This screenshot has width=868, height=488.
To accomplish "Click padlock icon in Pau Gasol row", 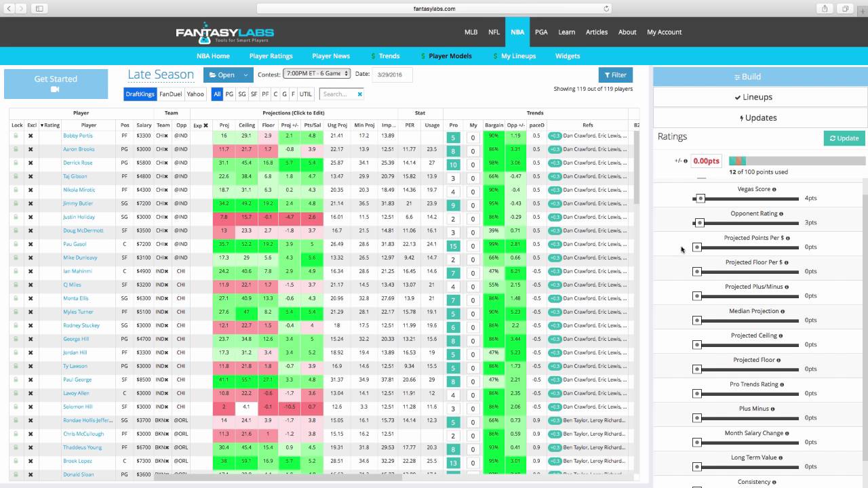I will [x=16, y=244].
